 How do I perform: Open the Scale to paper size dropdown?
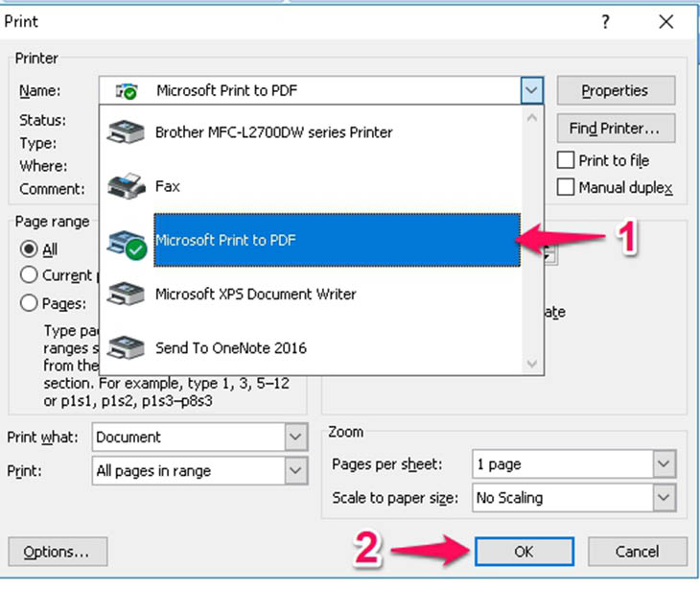pyautogui.click(x=664, y=497)
